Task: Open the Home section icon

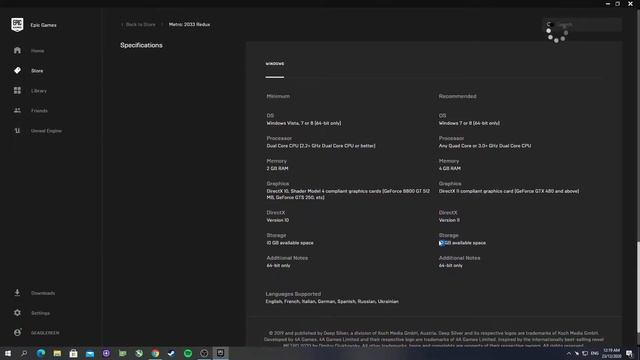Action: [17, 51]
